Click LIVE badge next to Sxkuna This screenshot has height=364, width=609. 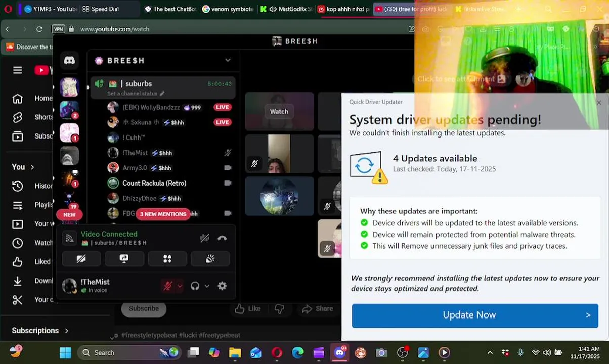[223, 122]
